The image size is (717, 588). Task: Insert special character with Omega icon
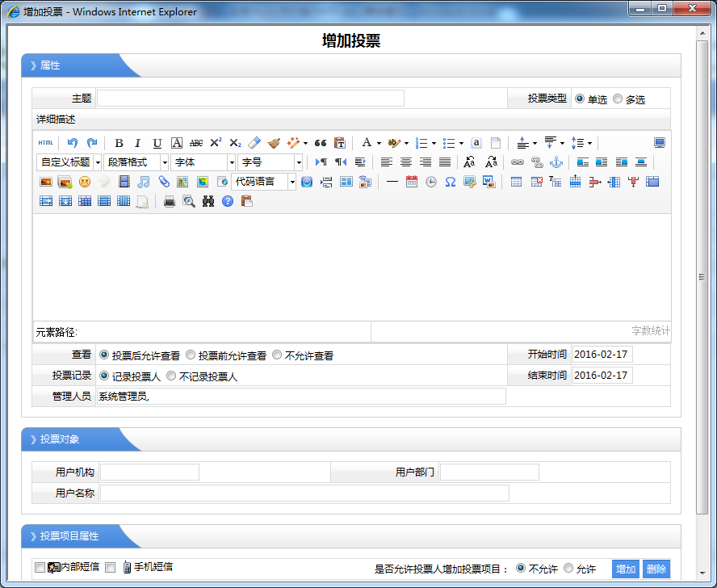tap(451, 182)
